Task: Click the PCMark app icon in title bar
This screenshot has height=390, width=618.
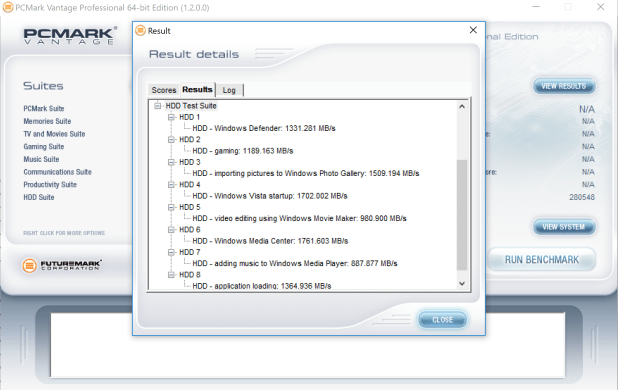Action: point(8,7)
